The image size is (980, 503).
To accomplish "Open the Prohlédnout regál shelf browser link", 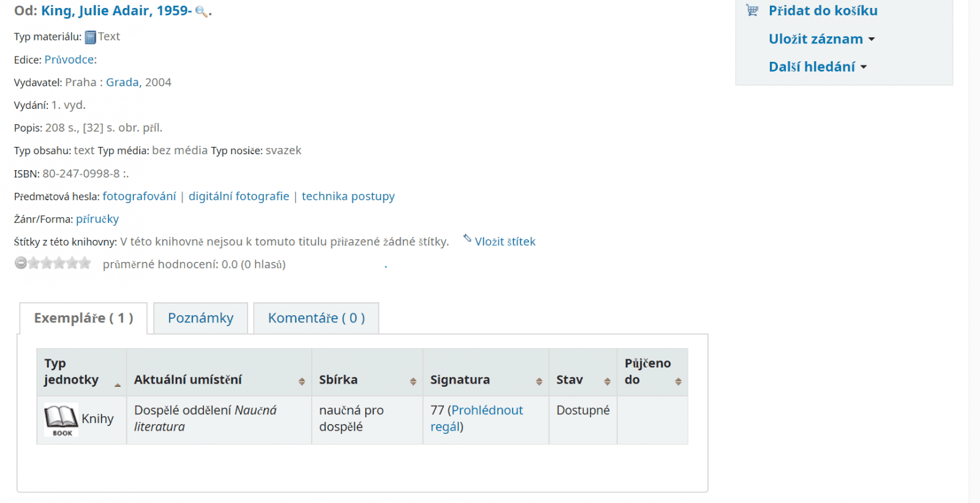I will pyautogui.click(x=487, y=411).
